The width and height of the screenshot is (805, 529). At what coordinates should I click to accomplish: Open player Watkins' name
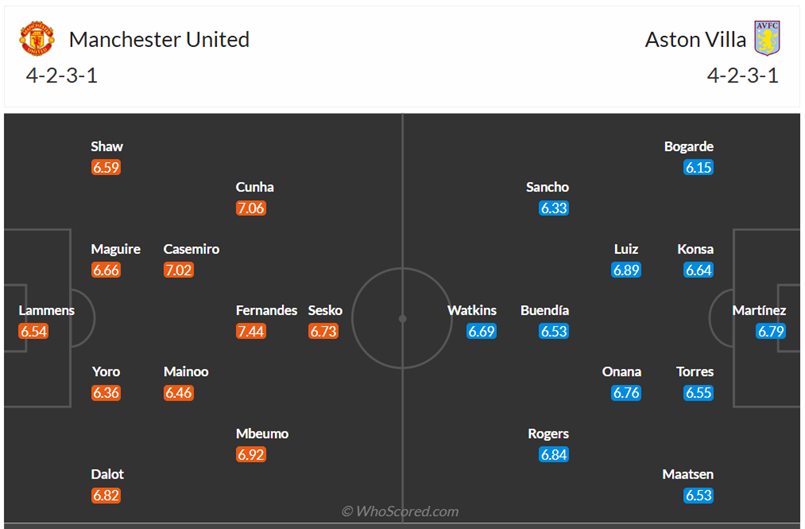pos(472,310)
